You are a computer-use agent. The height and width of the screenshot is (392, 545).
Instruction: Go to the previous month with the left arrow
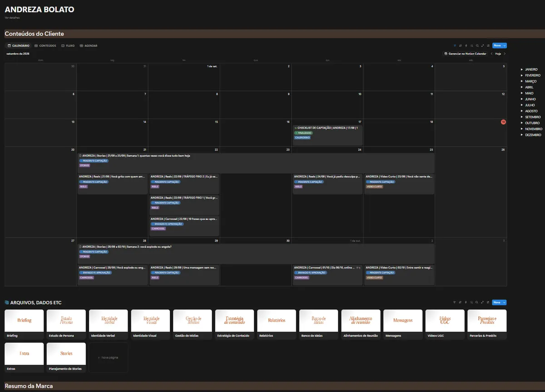491,54
